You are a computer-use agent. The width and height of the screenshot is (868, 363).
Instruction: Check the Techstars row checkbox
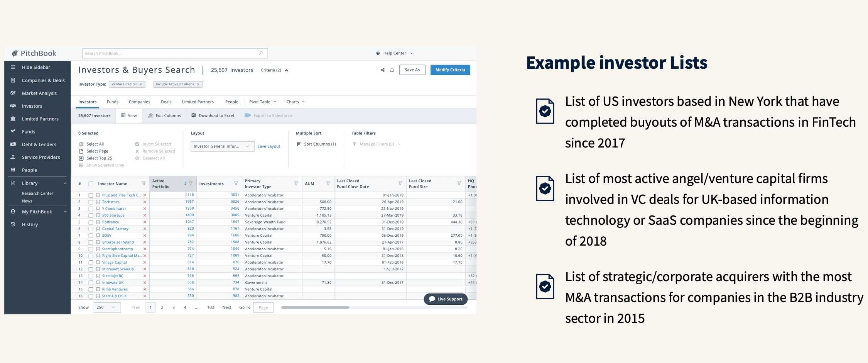click(x=91, y=202)
